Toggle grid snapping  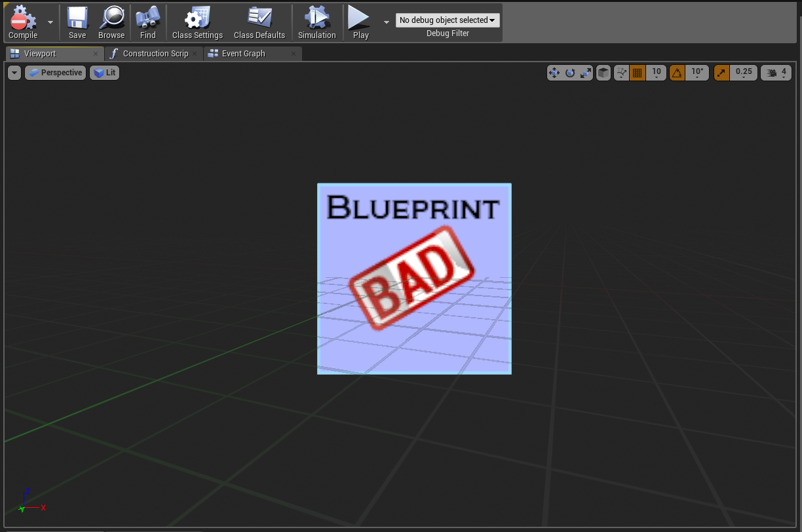coord(637,73)
